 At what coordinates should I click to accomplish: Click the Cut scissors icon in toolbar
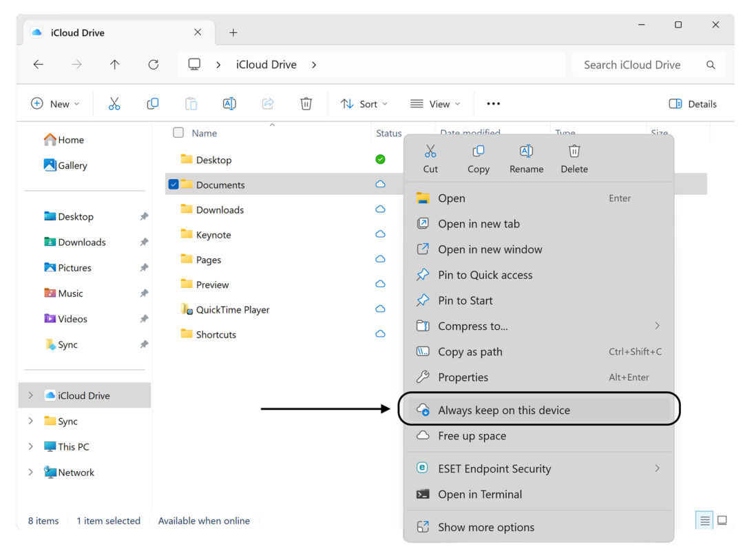tap(114, 104)
